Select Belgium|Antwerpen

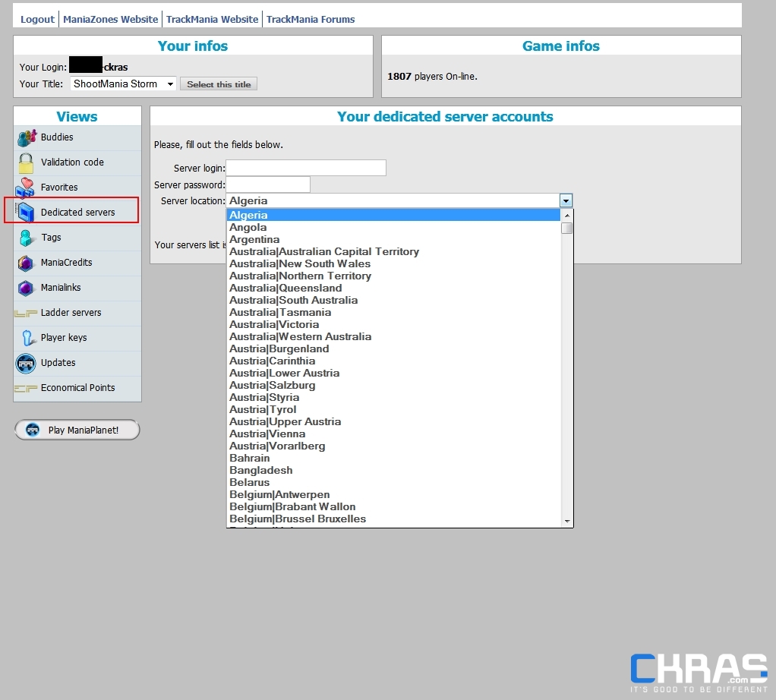point(393,495)
